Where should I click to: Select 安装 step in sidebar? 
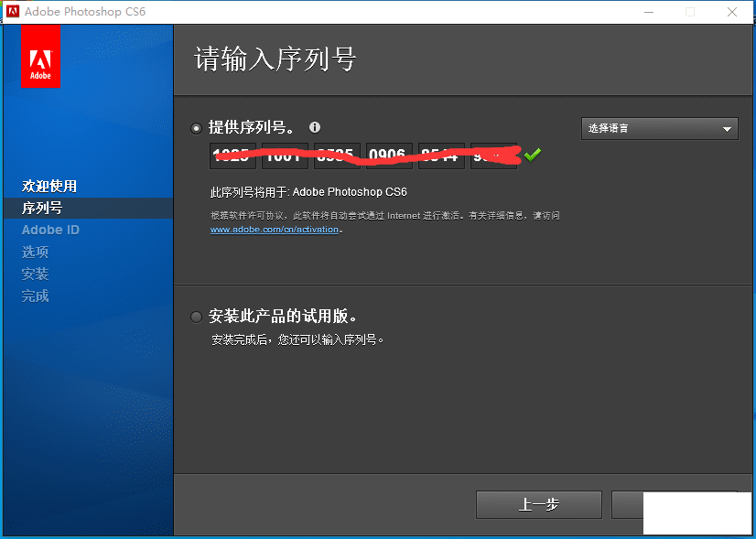[35, 274]
